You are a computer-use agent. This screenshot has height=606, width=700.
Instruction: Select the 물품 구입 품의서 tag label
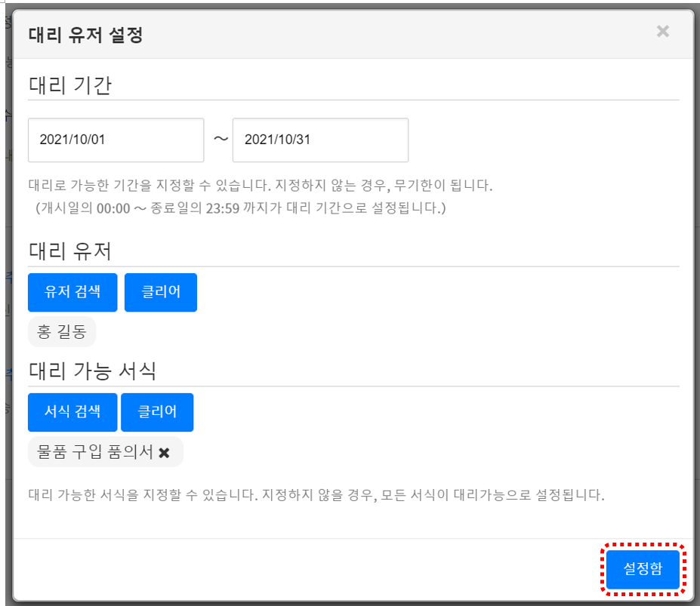click(95, 452)
